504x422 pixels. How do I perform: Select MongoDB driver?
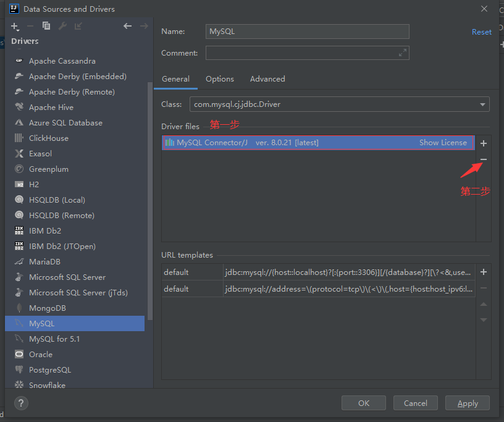pos(75,308)
